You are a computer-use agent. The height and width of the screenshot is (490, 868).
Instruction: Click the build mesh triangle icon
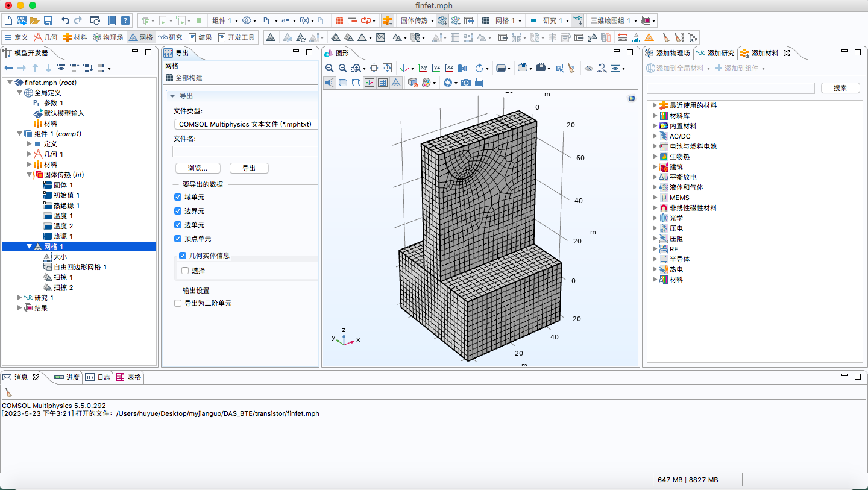[271, 37]
